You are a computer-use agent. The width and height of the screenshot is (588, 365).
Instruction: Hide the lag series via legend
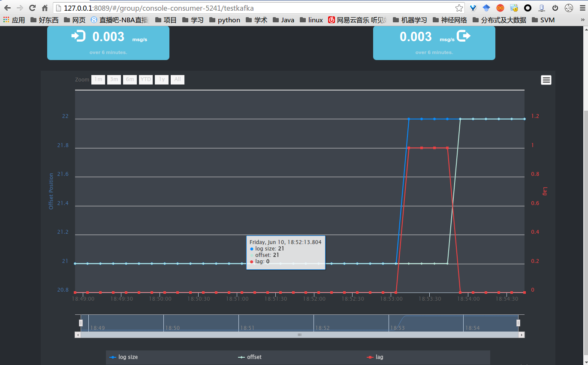[375, 357]
